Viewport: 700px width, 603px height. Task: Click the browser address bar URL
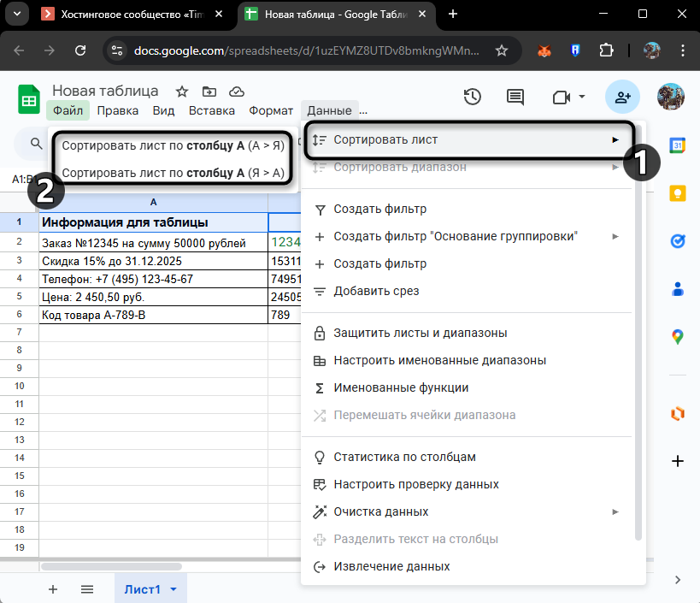coord(308,50)
